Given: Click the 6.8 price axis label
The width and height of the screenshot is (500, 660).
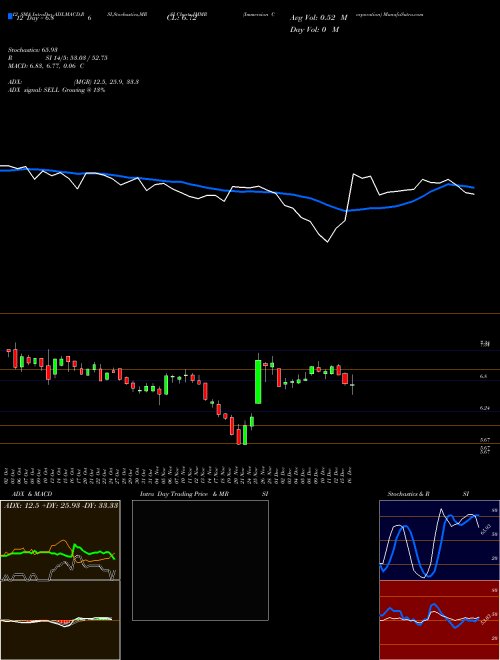Looking at the screenshot, I should point(484,376).
